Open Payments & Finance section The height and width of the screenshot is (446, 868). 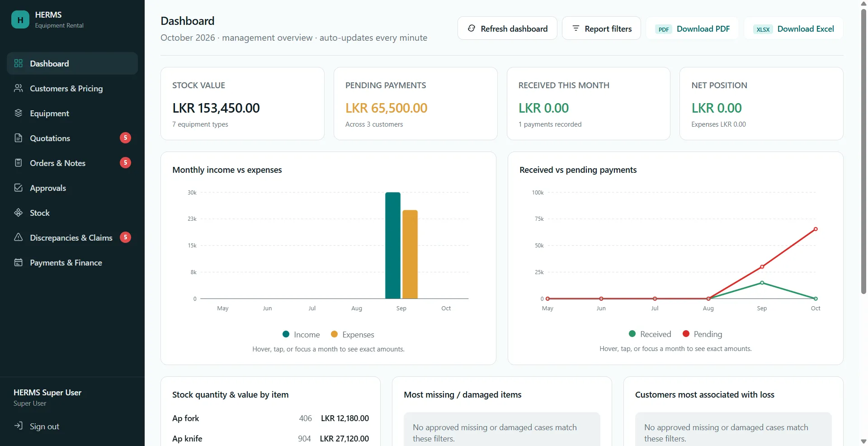(x=72, y=262)
